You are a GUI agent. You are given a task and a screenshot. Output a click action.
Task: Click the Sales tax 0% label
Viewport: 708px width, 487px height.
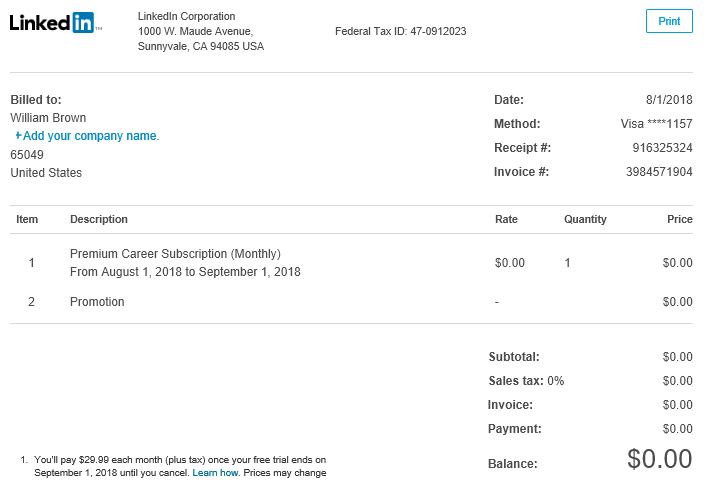tap(526, 381)
